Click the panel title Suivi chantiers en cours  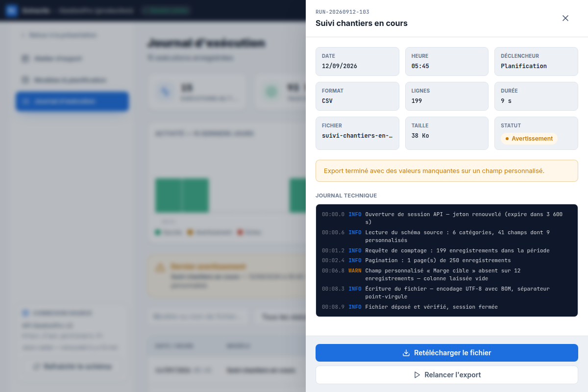tap(362, 23)
